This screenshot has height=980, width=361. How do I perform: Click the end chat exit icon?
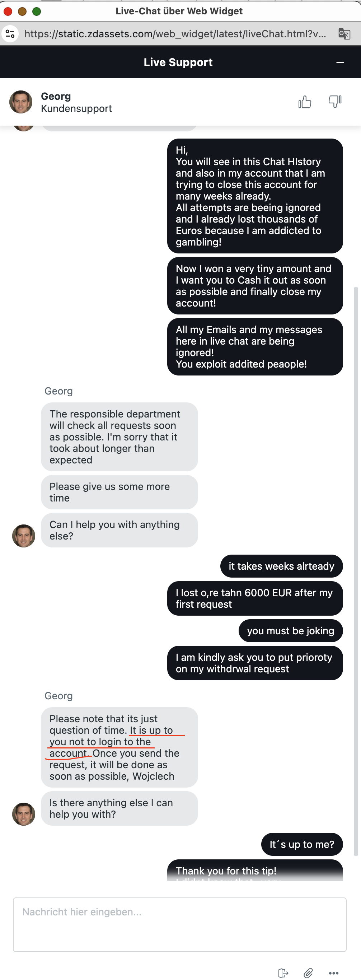(283, 973)
